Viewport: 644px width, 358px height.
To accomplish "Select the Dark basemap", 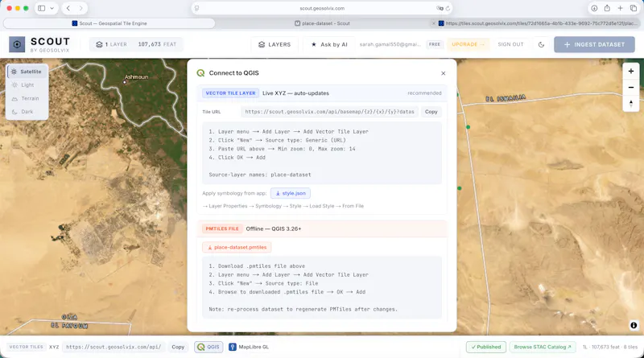I will pos(27,112).
